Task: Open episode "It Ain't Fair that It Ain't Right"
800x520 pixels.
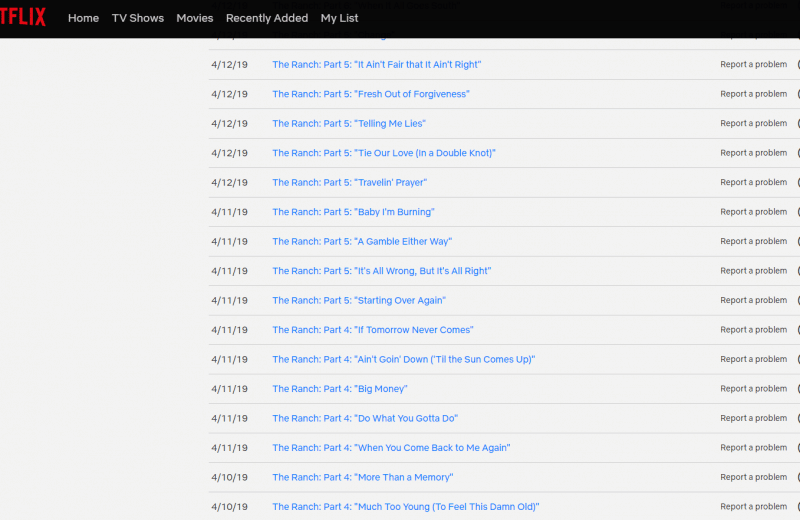Action: tap(377, 65)
